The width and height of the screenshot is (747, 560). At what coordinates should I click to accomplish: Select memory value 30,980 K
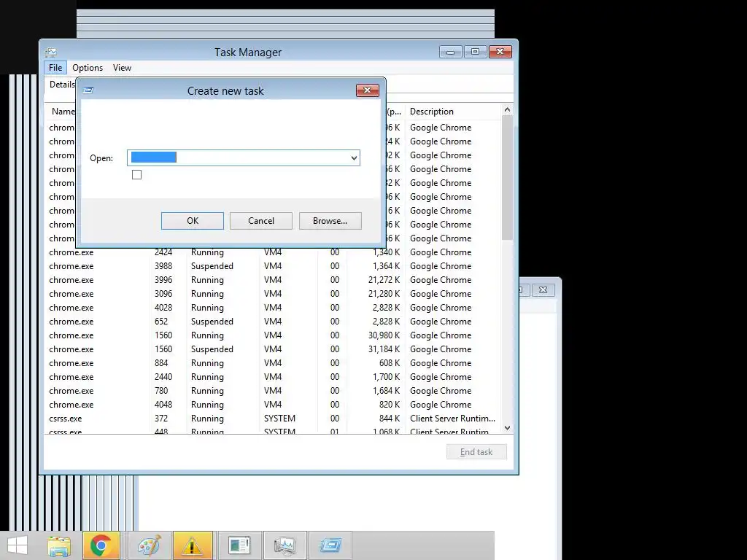click(384, 335)
